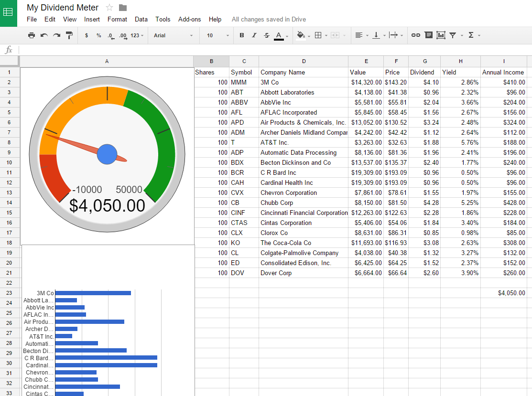Open the Add-ons menu
532x396 pixels.
click(189, 19)
